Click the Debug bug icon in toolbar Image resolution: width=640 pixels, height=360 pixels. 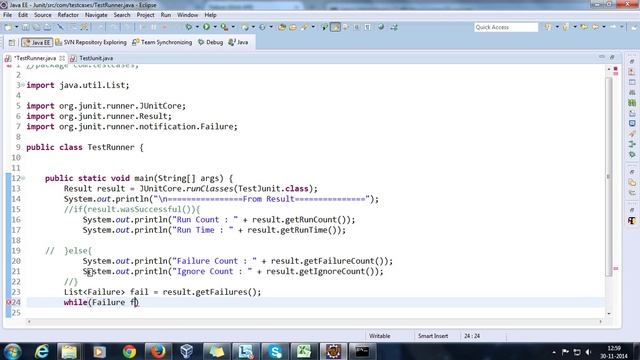[189, 27]
